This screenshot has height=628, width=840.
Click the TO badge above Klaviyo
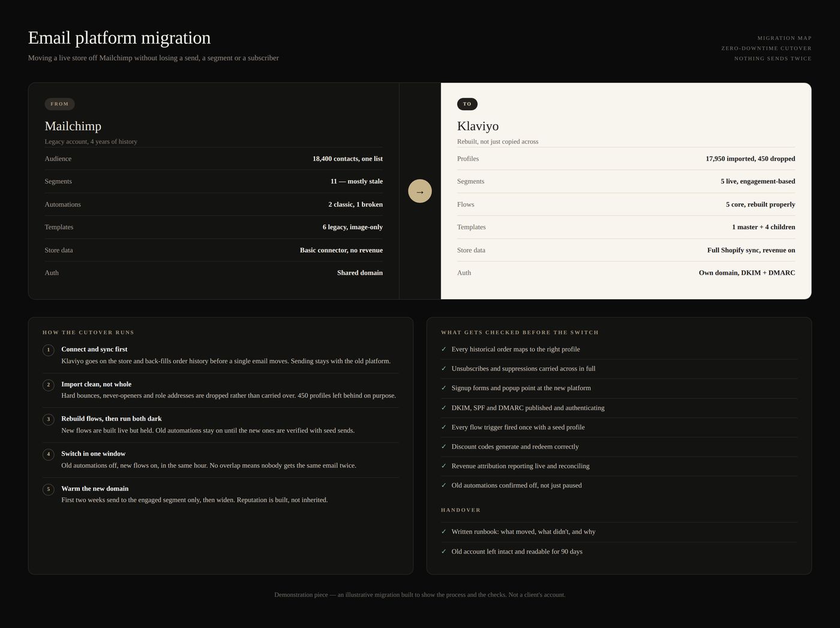(467, 104)
